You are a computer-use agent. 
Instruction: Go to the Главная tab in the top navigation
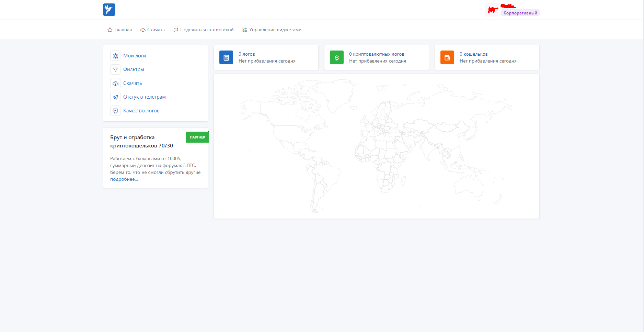pos(119,30)
